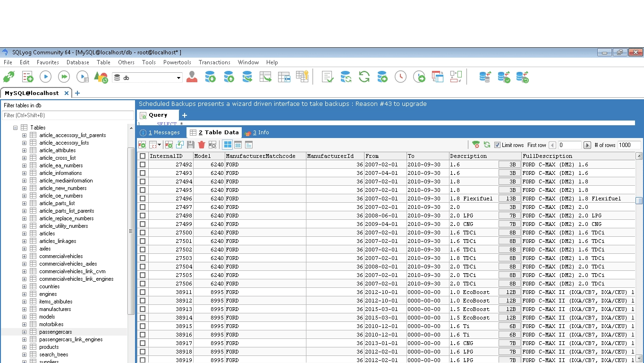Viewport: 644px width, 363px height.
Task: Click the green filter funnel icon
Action: 476,145
